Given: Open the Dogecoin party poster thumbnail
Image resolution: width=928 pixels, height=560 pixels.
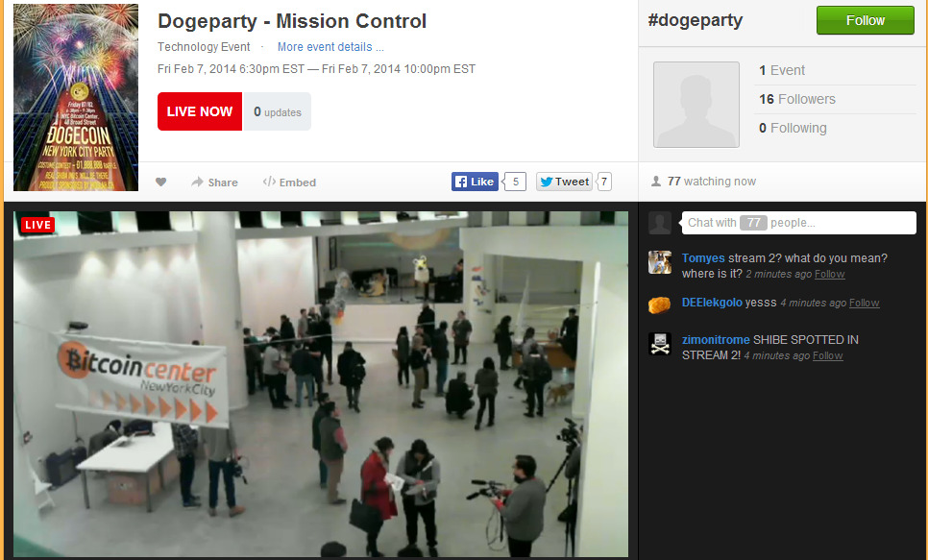Looking at the screenshot, I should [76, 97].
